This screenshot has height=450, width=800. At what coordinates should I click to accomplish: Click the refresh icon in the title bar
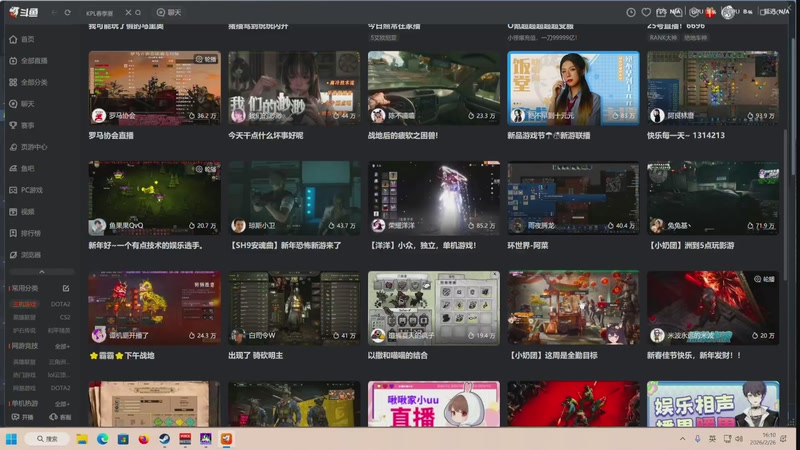[x=67, y=12]
